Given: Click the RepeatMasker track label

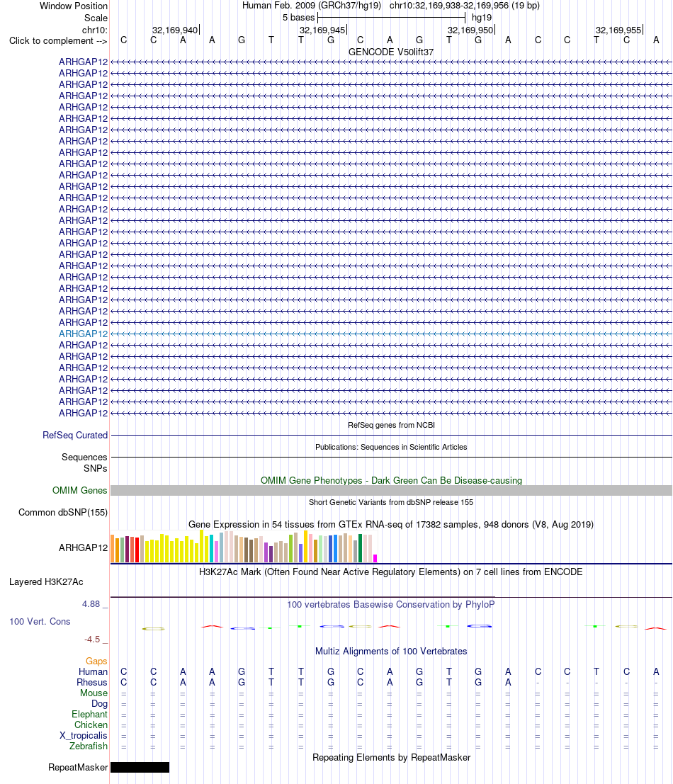Looking at the screenshot, I should 78,768.
